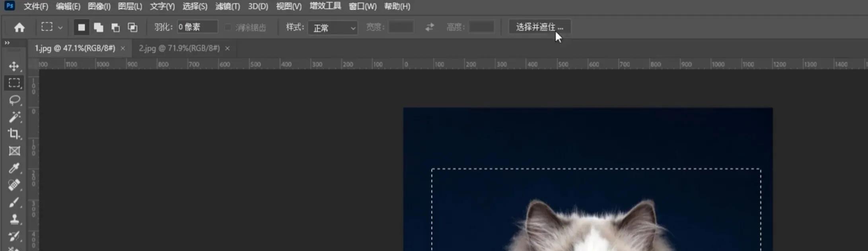868x251 pixels.
Task: Select the Frame tool
Action: click(x=14, y=151)
